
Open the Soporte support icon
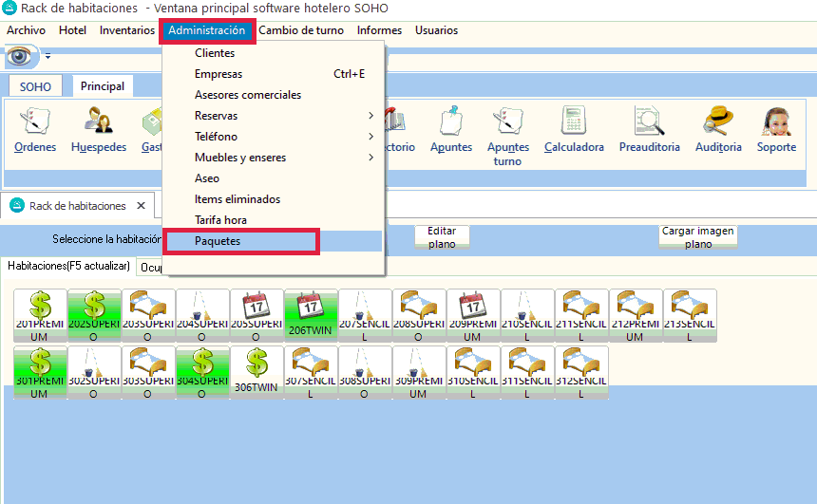[776, 129]
